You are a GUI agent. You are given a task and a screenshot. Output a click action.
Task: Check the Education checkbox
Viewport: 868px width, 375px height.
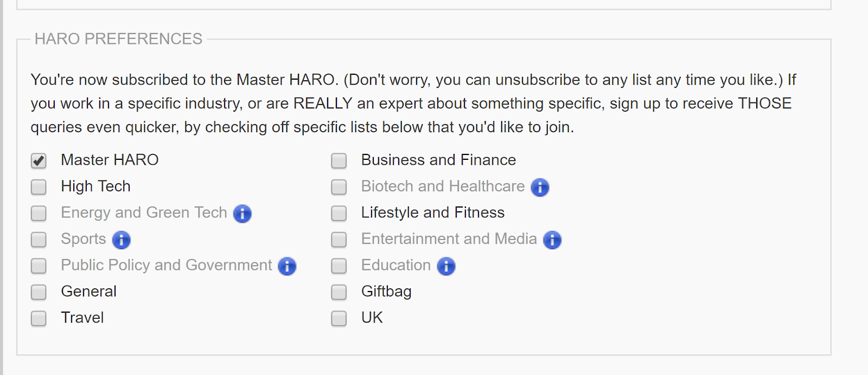tap(339, 266)
